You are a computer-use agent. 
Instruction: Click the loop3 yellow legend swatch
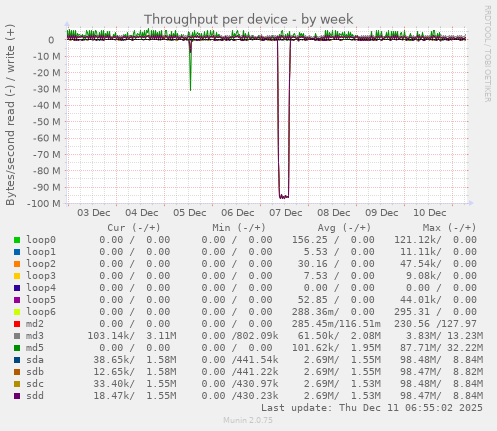coord(17,276)
